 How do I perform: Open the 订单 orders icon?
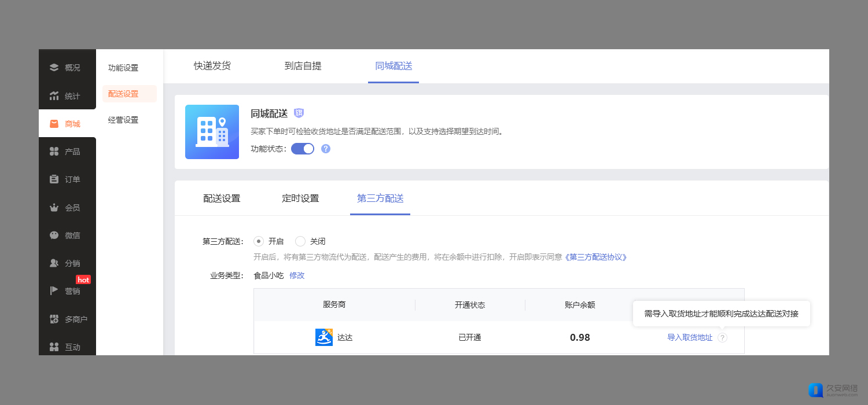tap(54, 179)
